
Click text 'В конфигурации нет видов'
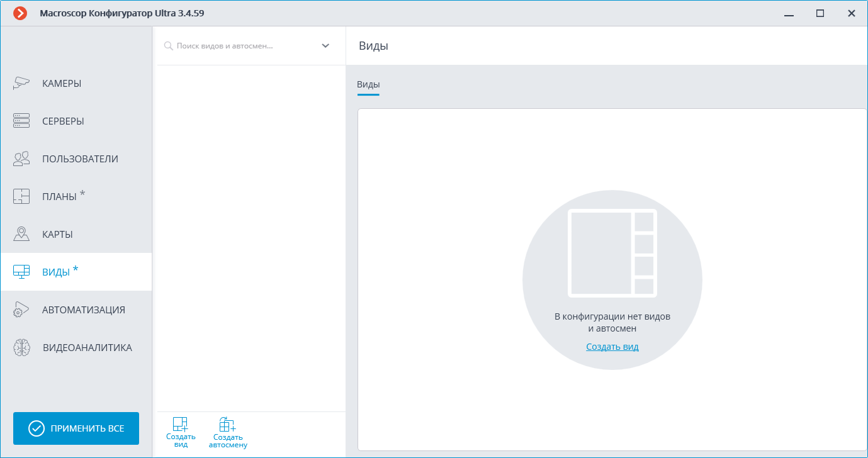612,316
